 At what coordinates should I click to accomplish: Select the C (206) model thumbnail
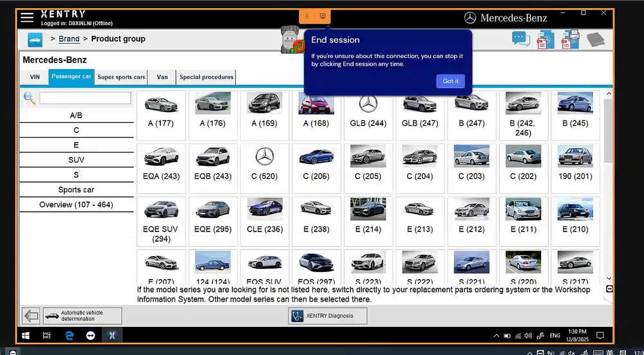pos(316,163)
